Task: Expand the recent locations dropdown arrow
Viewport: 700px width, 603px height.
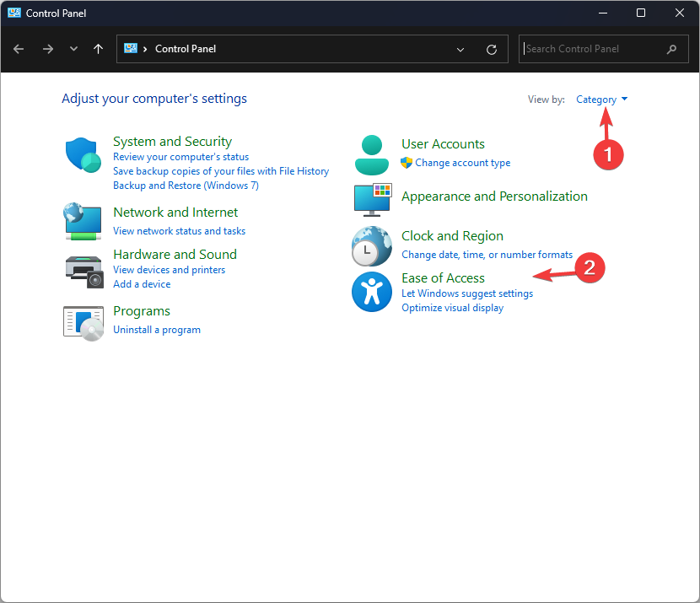Action: point(74,49)
